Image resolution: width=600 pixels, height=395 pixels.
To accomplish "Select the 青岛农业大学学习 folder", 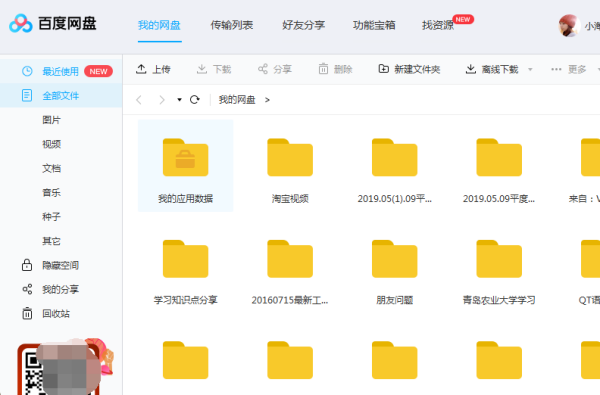I will [x=499, y=272].
